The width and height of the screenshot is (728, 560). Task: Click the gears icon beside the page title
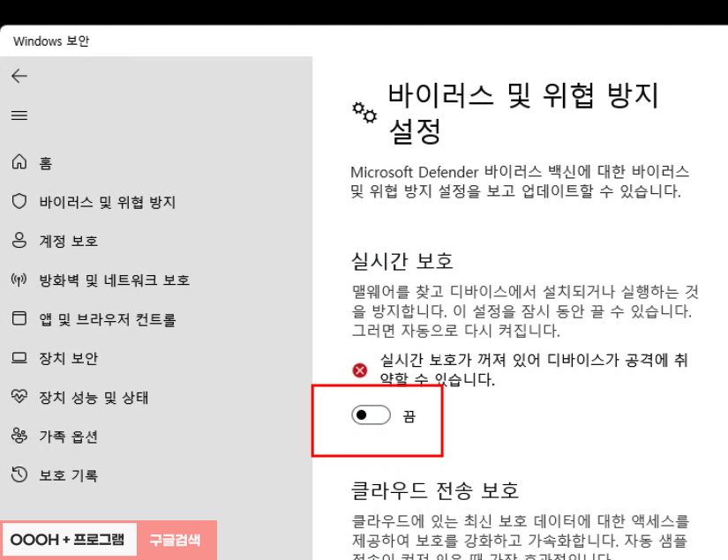point(364,113)
